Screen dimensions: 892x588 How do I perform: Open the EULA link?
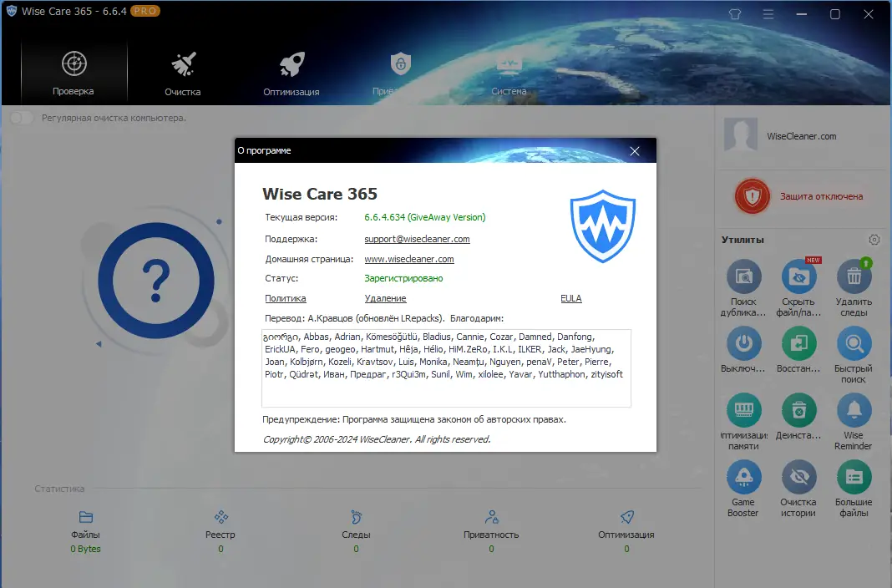(x=571, y=298)
